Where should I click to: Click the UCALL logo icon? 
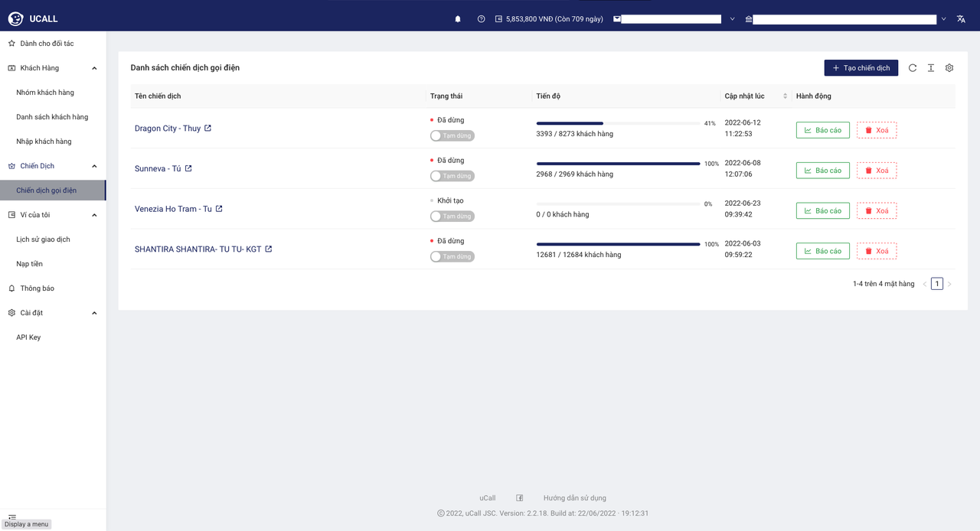[15, 18]
